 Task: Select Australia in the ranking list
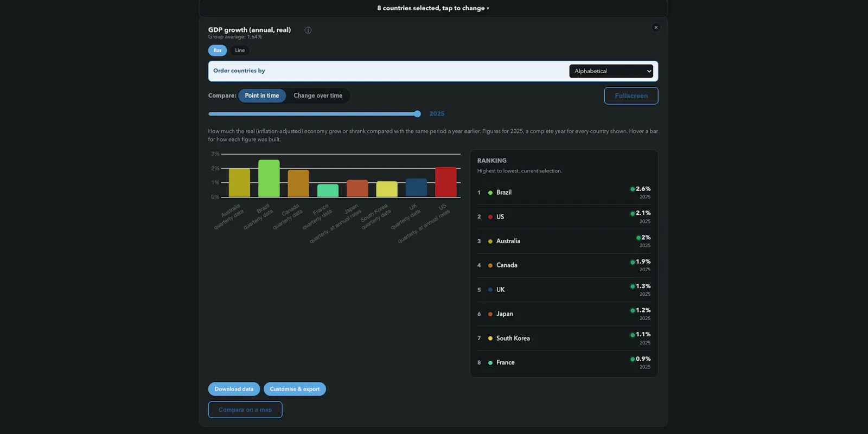pyautogui.click(x=564, y=241)
